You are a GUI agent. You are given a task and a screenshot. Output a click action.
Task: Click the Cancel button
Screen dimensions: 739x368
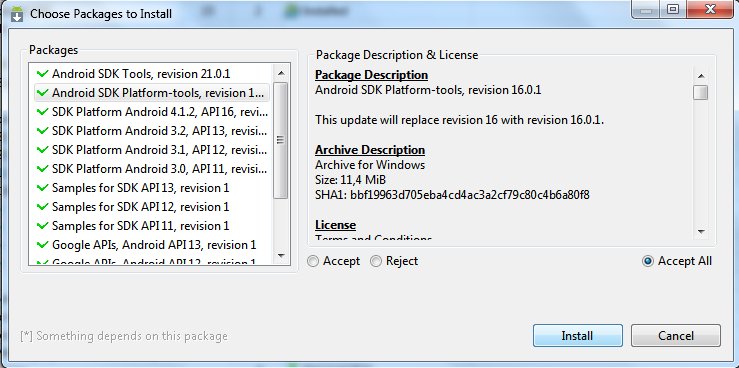coord(675,335)
